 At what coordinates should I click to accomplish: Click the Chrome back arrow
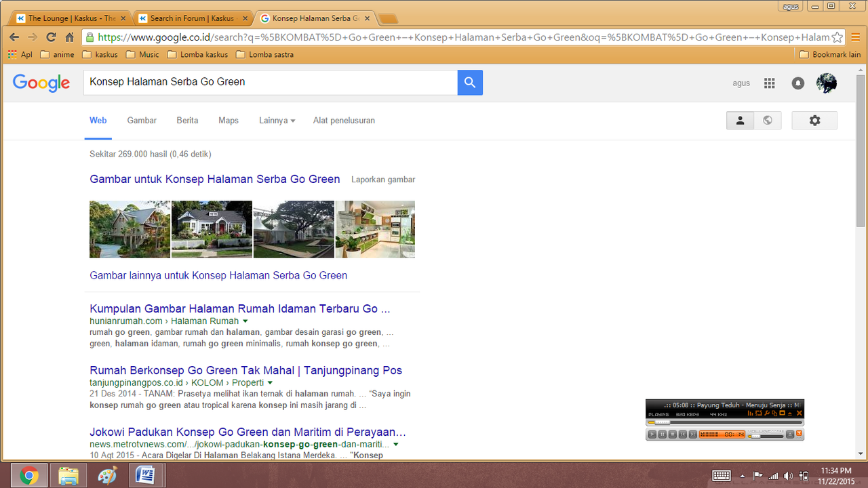click(14, 37)
